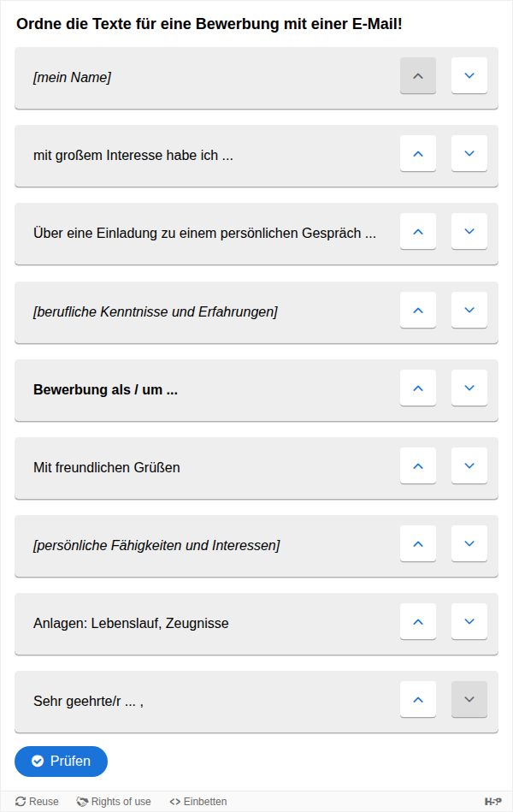Move '[persönliche Fähigkeiten und Interessen]' down
The height and width of the screenshot is (812, 513).
click(x=469, y=543)
